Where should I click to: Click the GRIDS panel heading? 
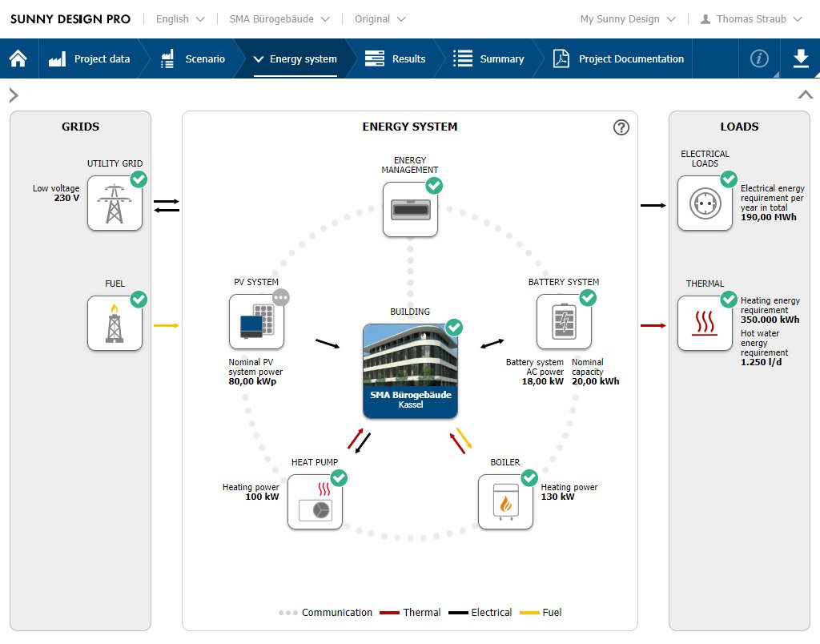81,127
